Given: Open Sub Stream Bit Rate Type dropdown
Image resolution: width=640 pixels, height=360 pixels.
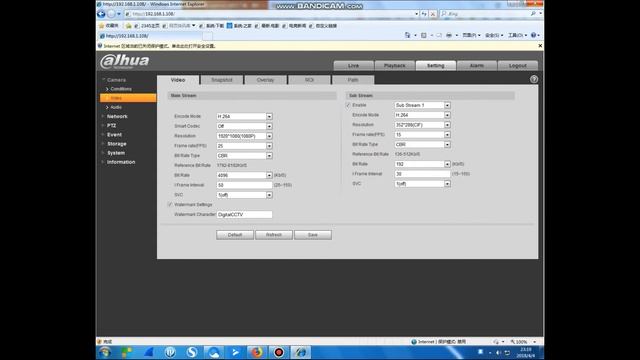Looking at the screenshot, I should click(447, 144).
